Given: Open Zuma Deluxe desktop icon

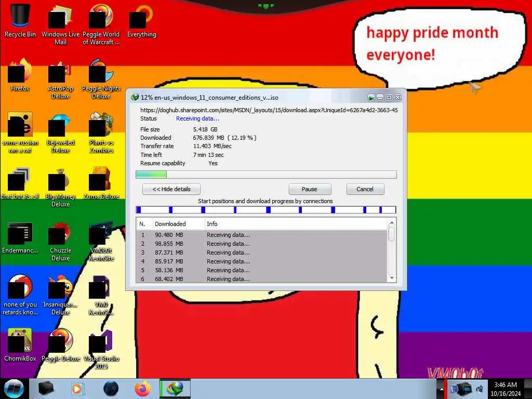Looking at the screenshot, I should tap(101, 182).
